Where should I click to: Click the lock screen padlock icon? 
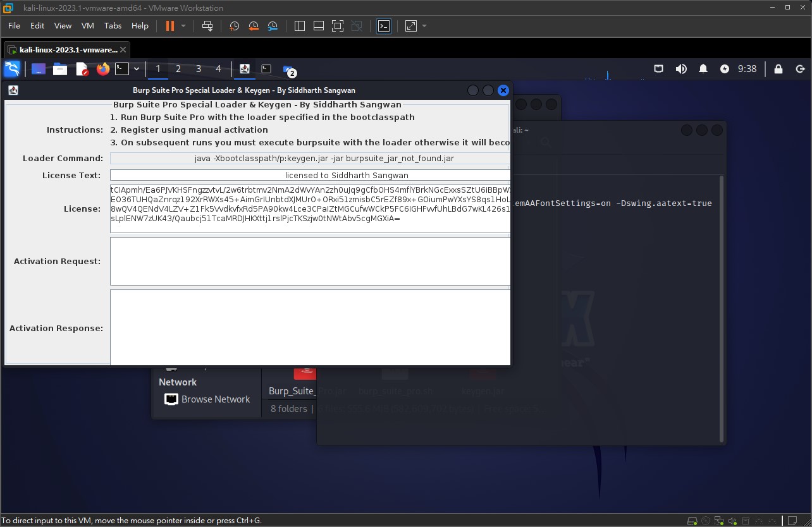pyautogui.click(x=778, y=69)
